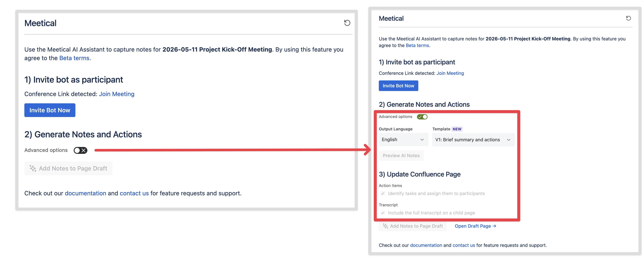Check Include the full transcript on a child page
Image resolution: width=644 pixels, height=264 pixels.
(x=383, y=213)
